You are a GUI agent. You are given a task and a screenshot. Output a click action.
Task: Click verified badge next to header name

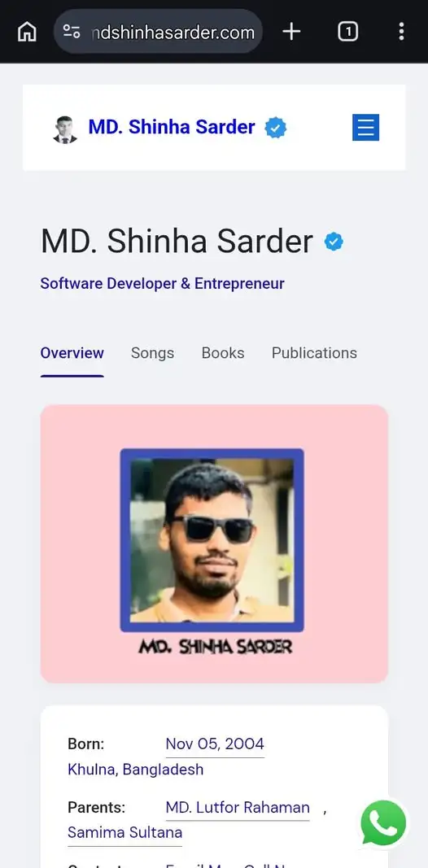tap(276, 128)
